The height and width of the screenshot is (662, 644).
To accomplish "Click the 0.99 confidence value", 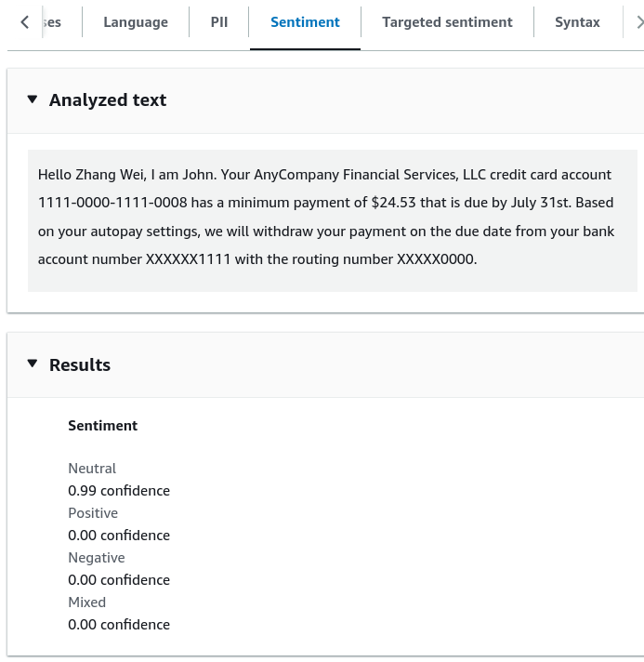I will (x=119, y=491).
